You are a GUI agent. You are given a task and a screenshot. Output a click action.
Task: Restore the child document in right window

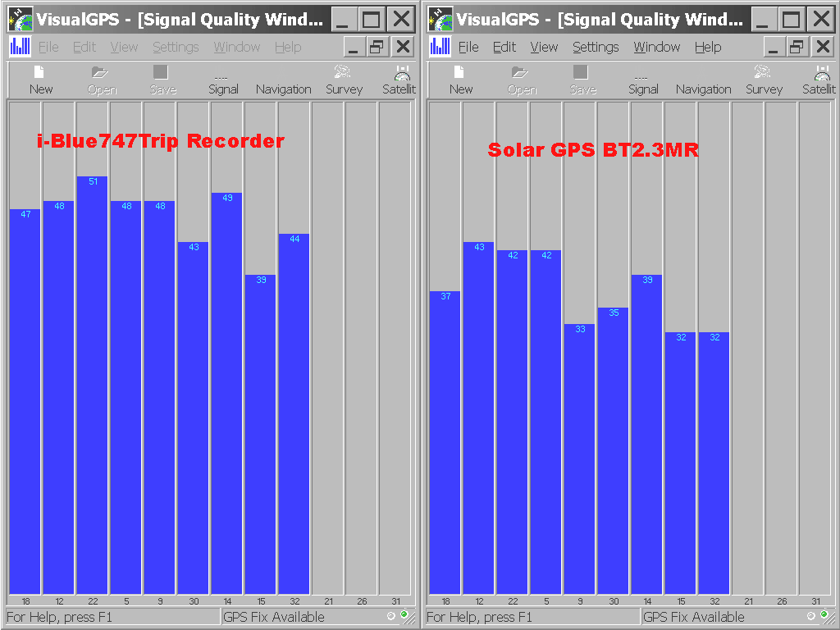point(797,47)
